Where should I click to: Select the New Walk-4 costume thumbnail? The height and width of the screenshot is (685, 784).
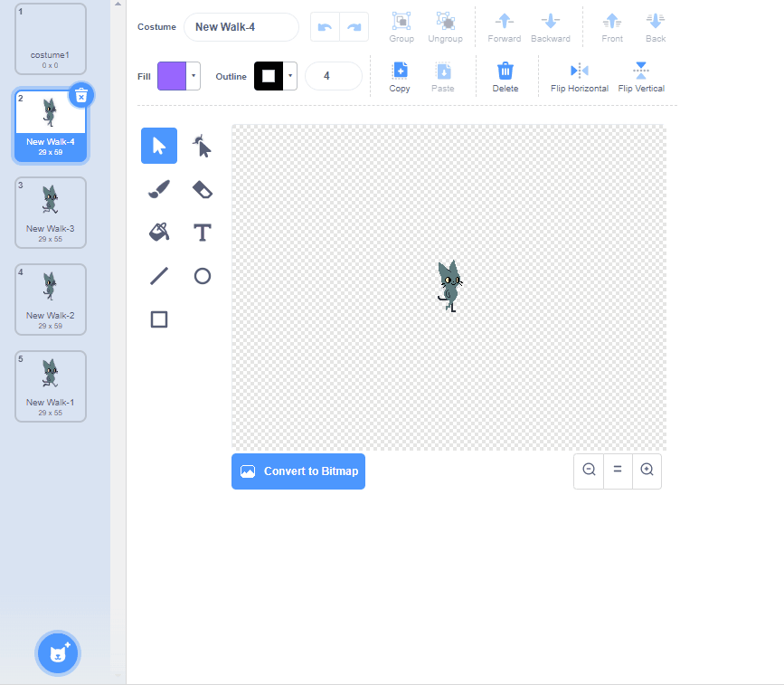(51, 126)
